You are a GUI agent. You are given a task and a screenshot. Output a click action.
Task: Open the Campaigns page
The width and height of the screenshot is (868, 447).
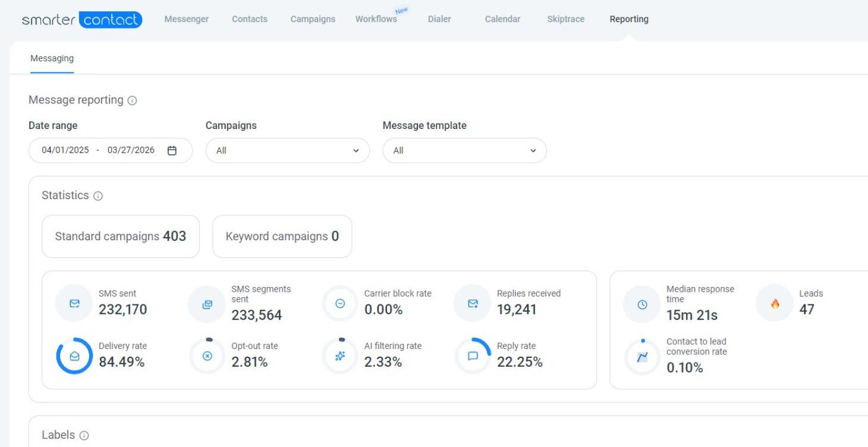[313, 19]
